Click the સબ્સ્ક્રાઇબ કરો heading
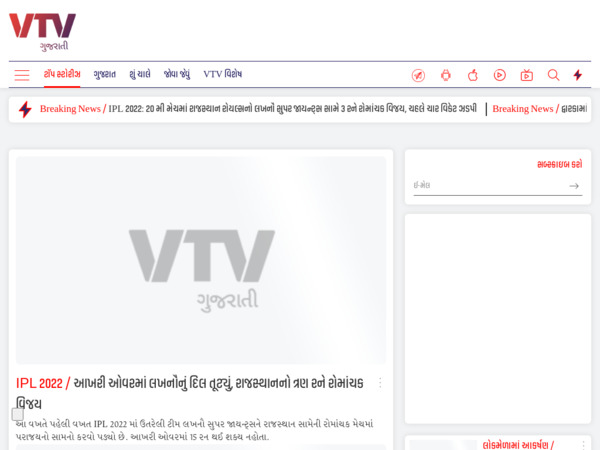The height and width of the screenshot is (450, 600). pos(559,165)
